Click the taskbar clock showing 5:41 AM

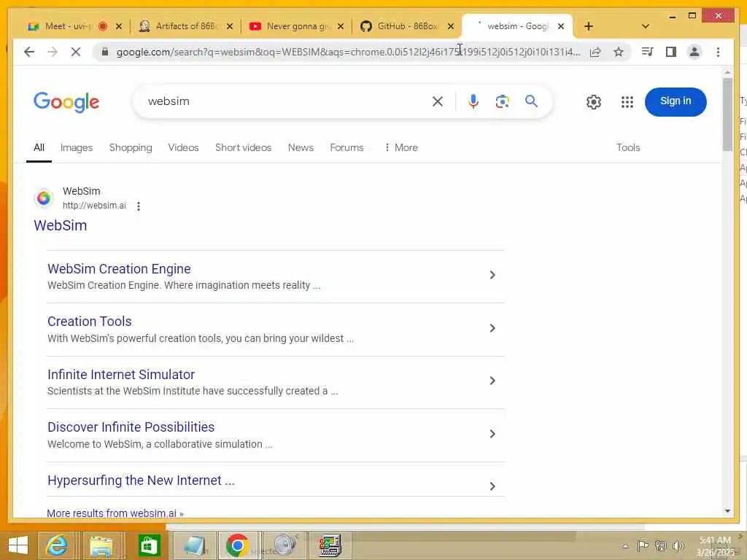[715, 545]
